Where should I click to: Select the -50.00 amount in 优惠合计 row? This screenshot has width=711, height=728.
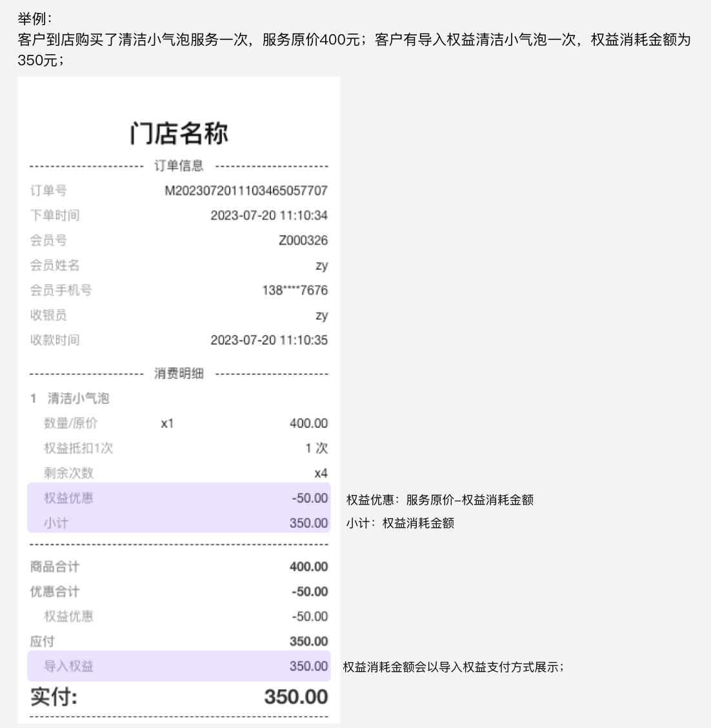[310, 591]
